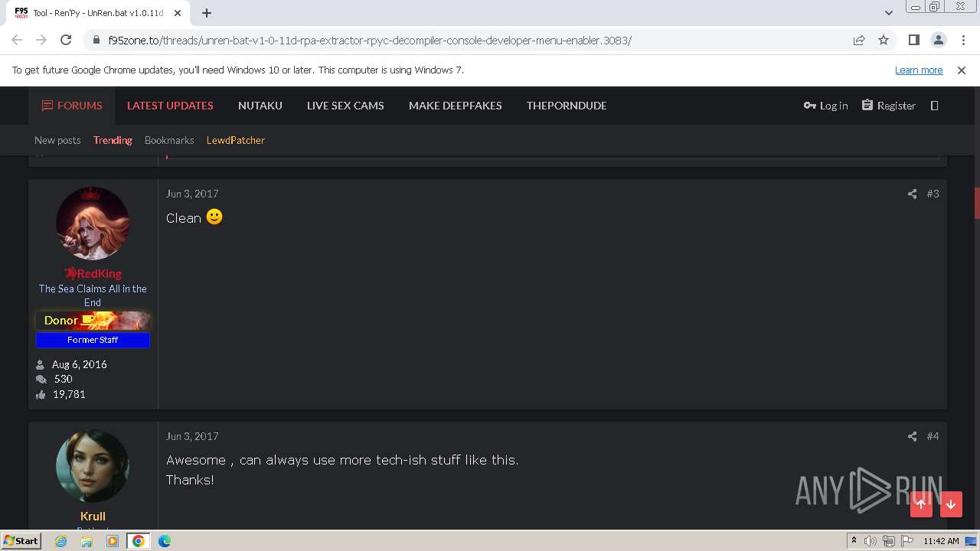The image size is (980, 551).
Task: Open site information lock icon
Action: coord(96,40)
